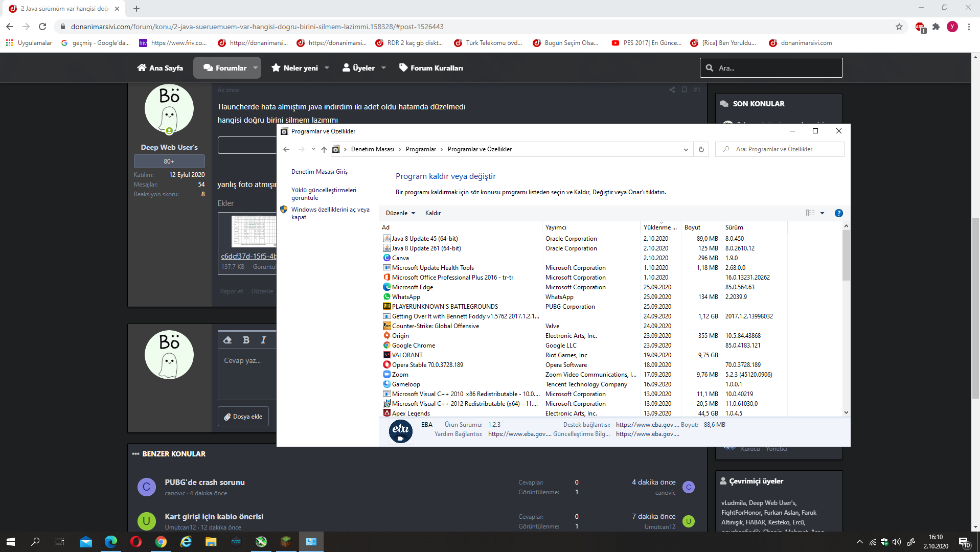Image resolution: width=980 pixels, height=552 pixels.
Task: Open the Forum Kuralları menu item
Action: (x=431, y=68)
